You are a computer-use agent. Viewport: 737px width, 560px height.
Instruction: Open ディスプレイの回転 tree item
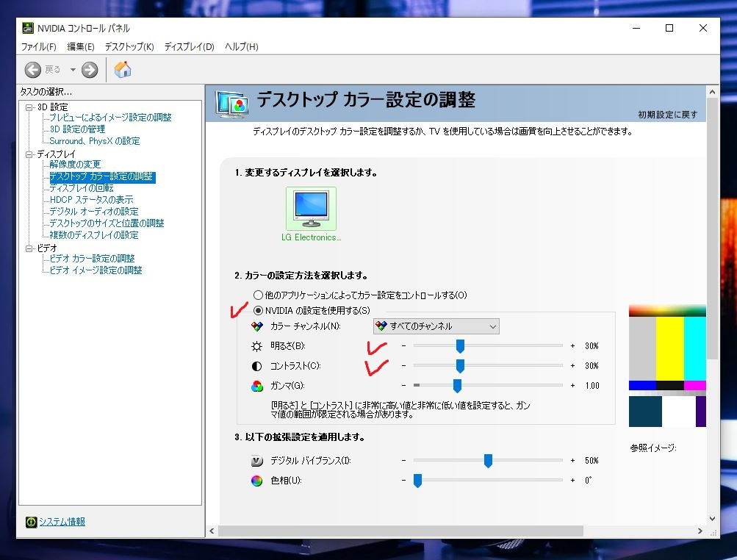click(x=82, y=188)
